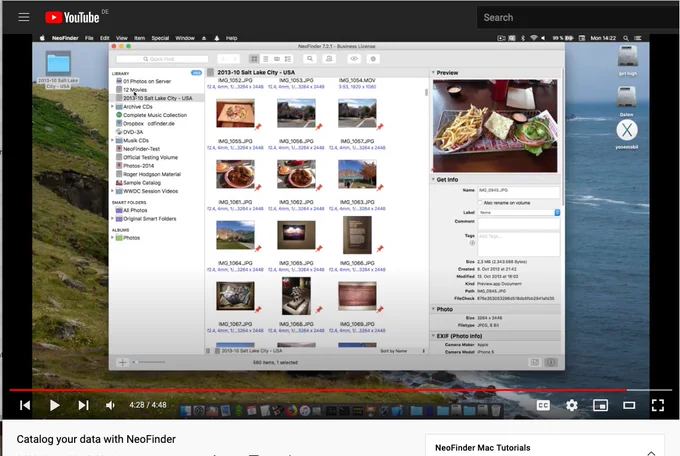The width and height of the screenshot is (680, 456).
Task: Switch NeoFinder to gallery view button
Action: click(277, 59)
